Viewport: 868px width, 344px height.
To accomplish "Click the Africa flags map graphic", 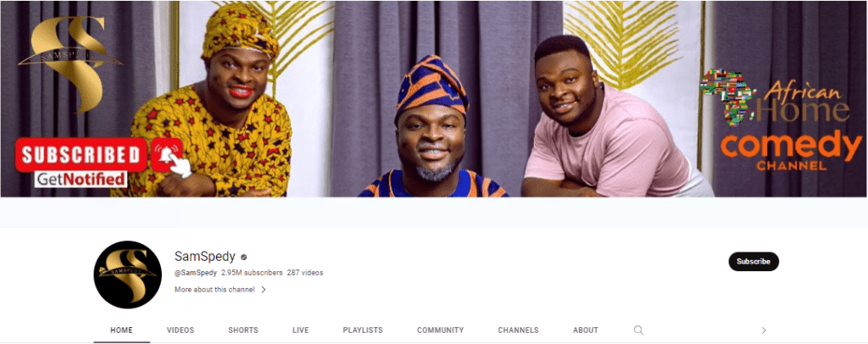I will click(727, 97).
